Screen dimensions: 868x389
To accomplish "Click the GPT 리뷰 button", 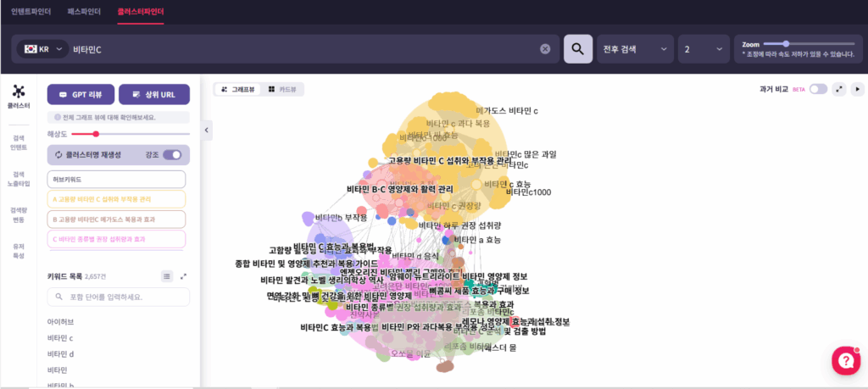I will (x=81, y=94).
